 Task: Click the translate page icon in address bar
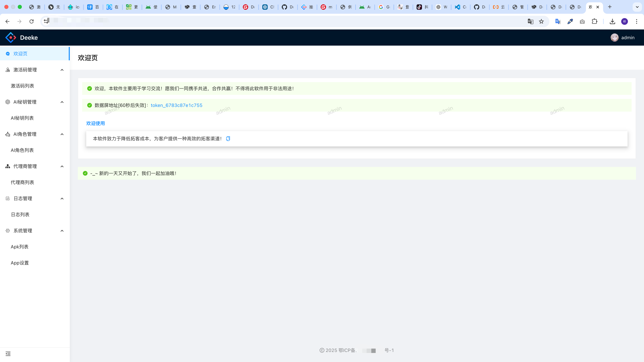click(530, 21)
